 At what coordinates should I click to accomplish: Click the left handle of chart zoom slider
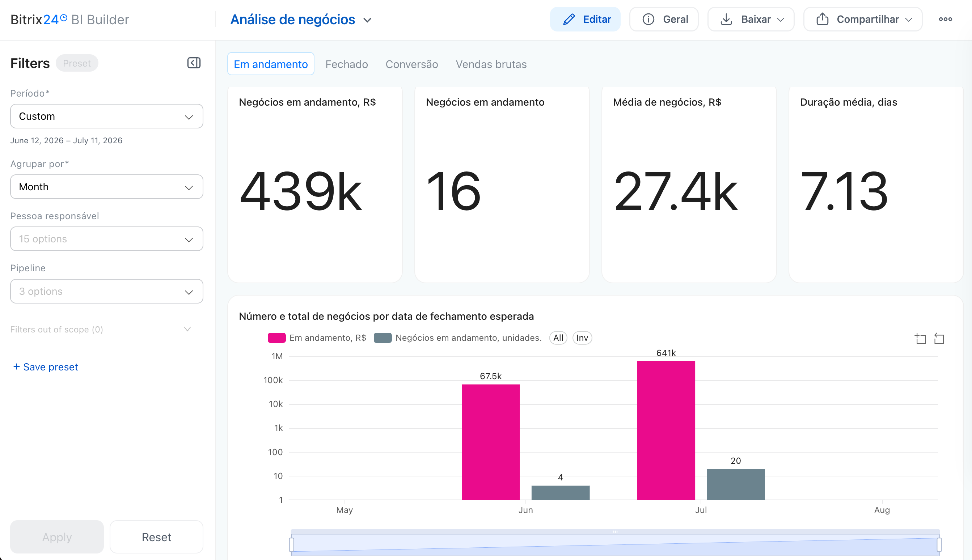point(292,544)
